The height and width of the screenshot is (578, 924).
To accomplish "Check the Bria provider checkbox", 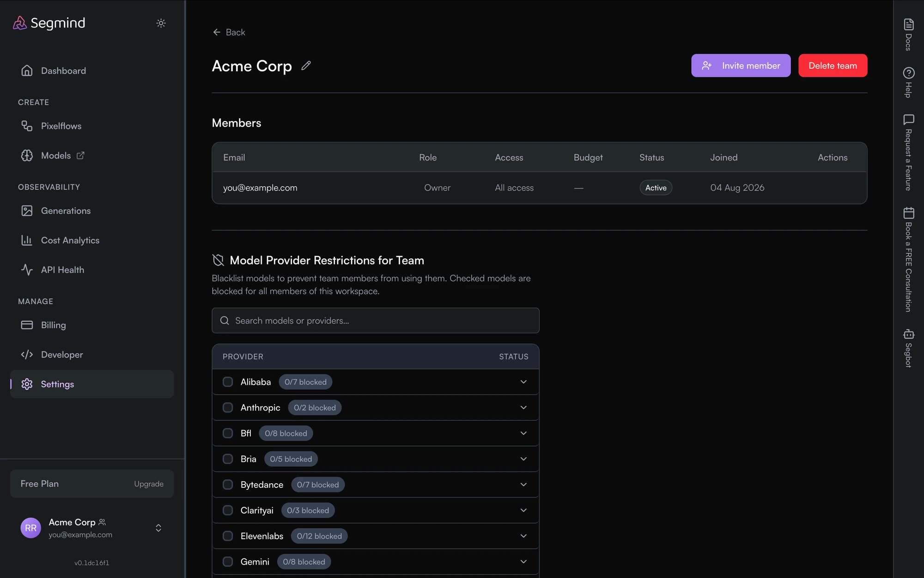I will 228,459.
